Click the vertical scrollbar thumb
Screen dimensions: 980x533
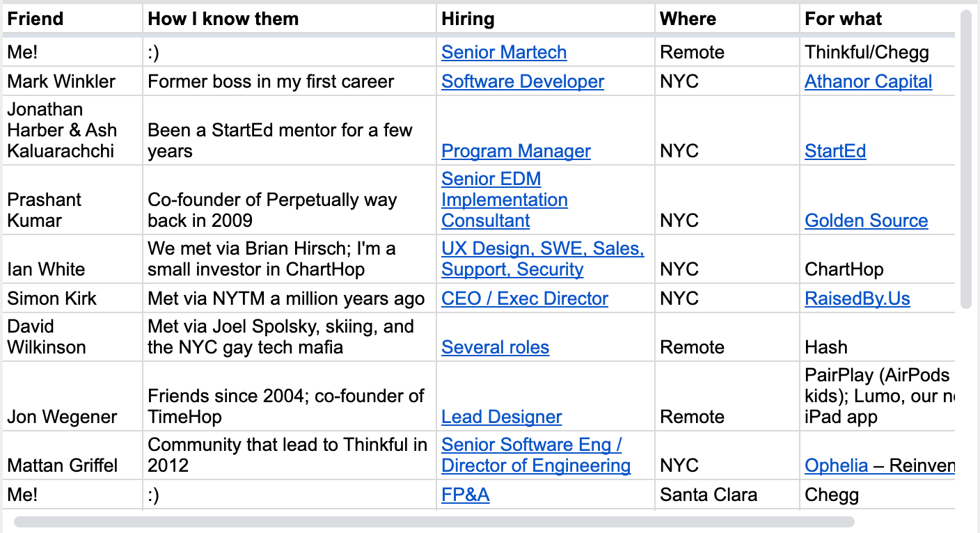pos(965,159)
